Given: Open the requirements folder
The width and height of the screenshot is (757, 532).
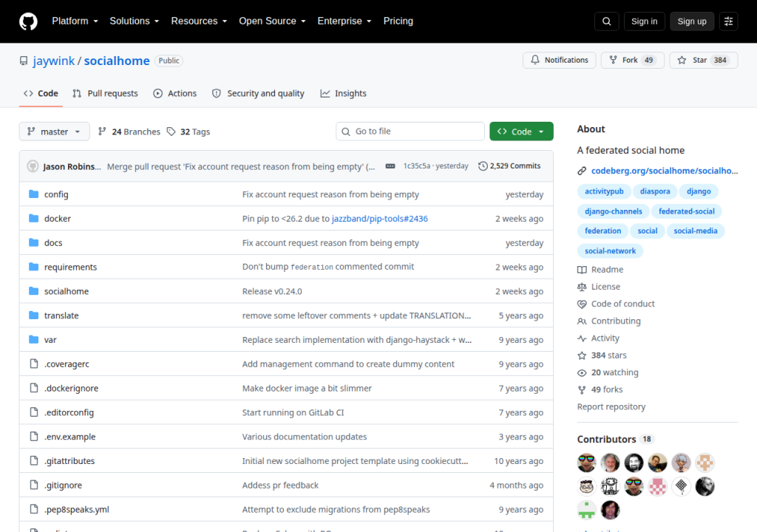Looking at the screenshot, I should point(70,267).
